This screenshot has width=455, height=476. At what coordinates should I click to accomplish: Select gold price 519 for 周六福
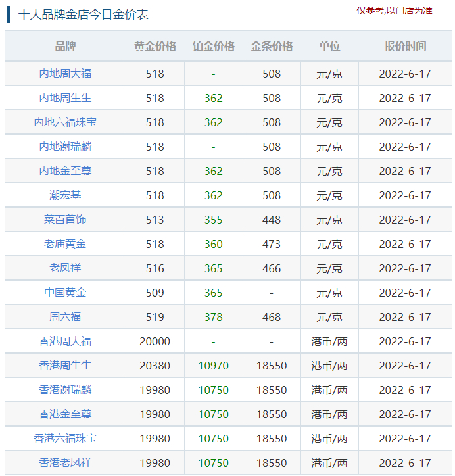pyautogui.click(x=155, y=318)
